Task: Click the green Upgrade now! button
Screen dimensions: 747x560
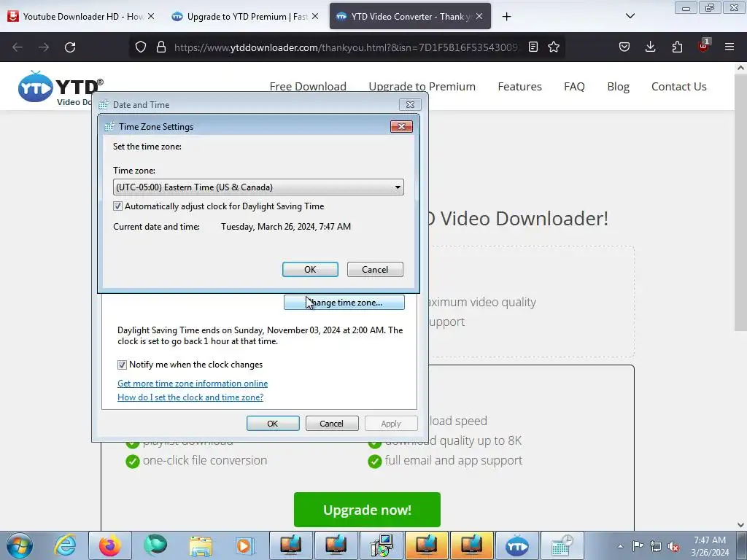Action: click(367, 510)
